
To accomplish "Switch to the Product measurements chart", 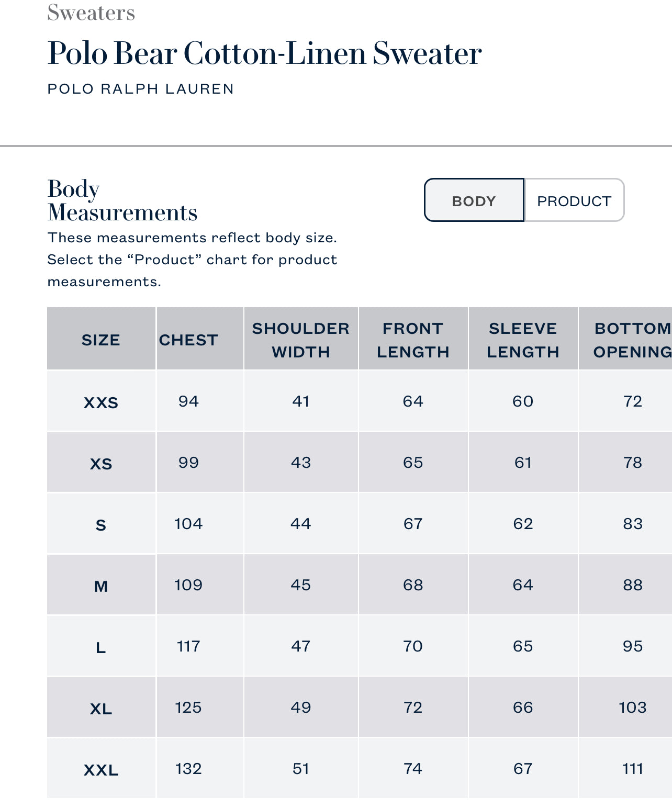I will pyautogui.click(x=574, y=201).
